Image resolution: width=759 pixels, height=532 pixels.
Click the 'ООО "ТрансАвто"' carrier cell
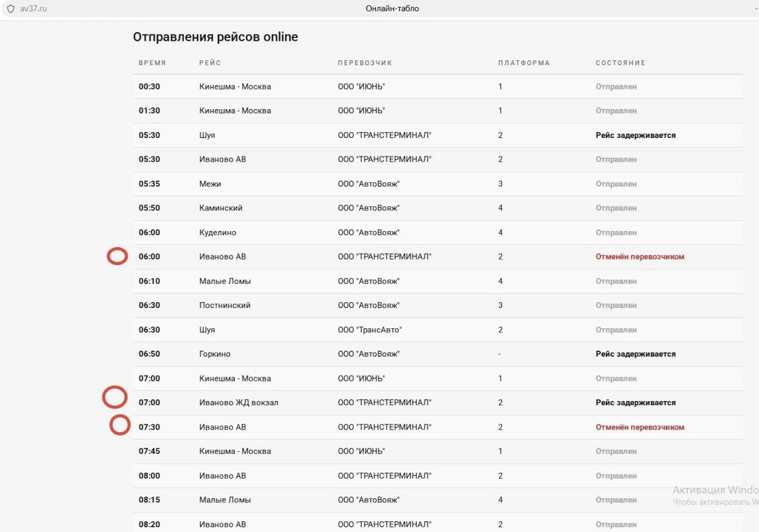pyautogui.click(x=370, y=329)
